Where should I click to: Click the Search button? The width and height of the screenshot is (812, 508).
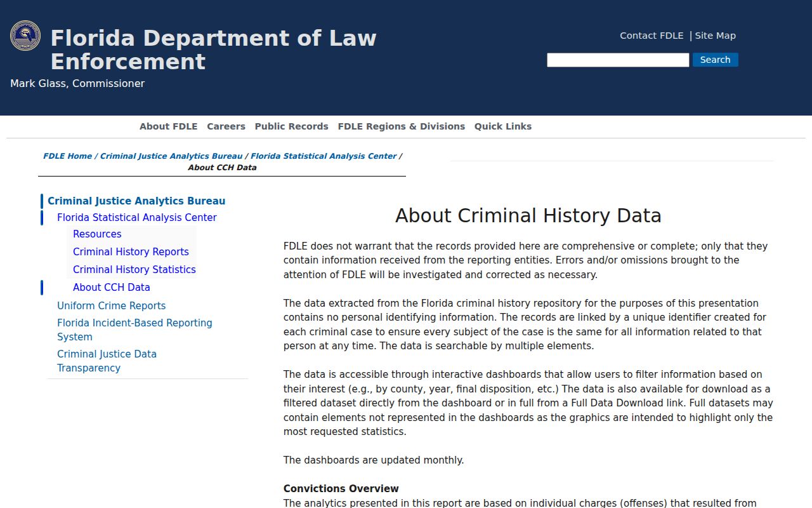(715, 60)
